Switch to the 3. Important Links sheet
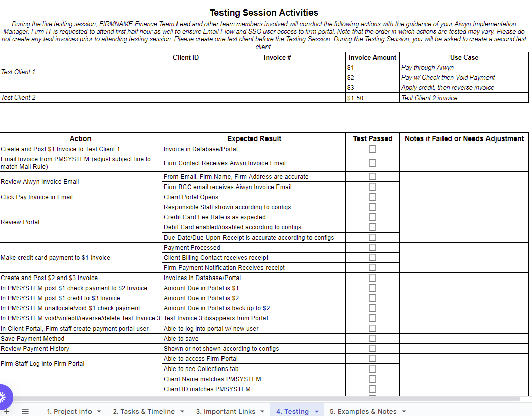The width and height of the screenshot is (532, 416). [x=226, y=411]
